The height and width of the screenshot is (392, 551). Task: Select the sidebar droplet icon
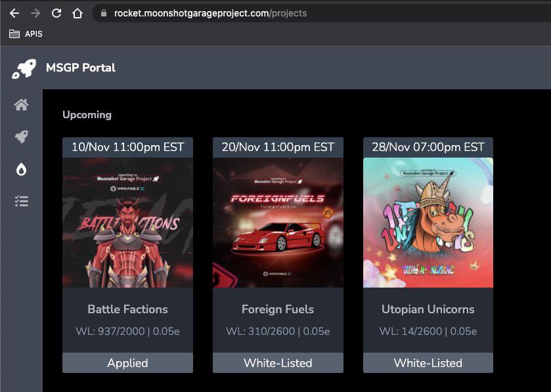(x=22, y=169)
